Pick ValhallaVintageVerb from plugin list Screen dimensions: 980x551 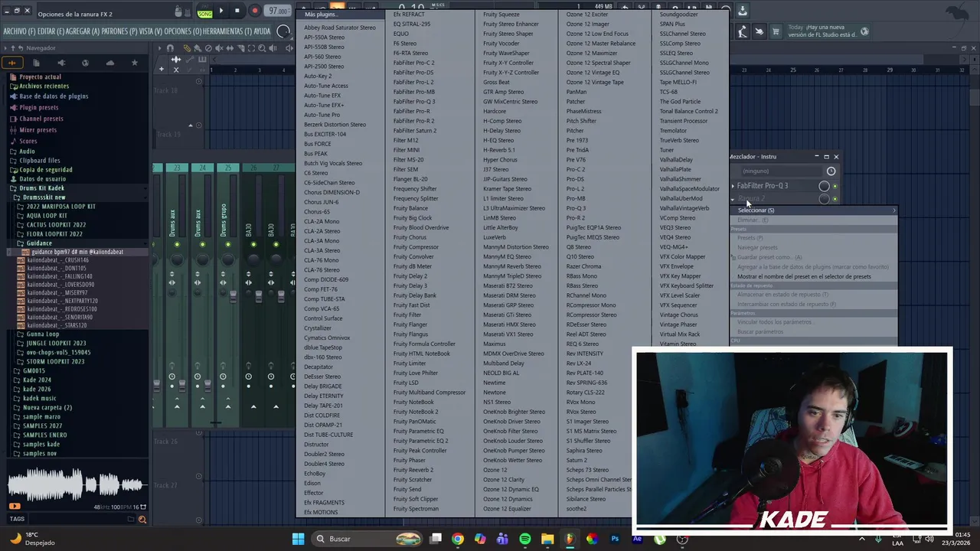(684, 208)
